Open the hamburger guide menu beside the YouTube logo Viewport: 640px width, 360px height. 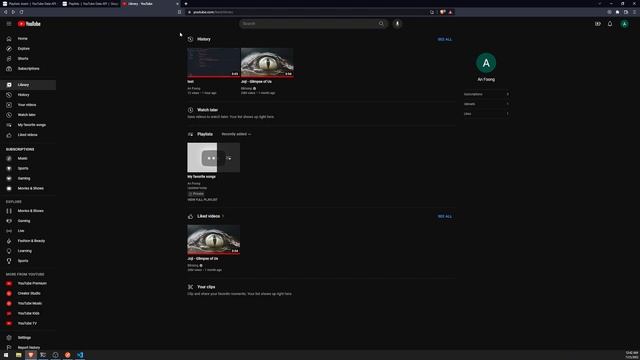tap(9, 24)
